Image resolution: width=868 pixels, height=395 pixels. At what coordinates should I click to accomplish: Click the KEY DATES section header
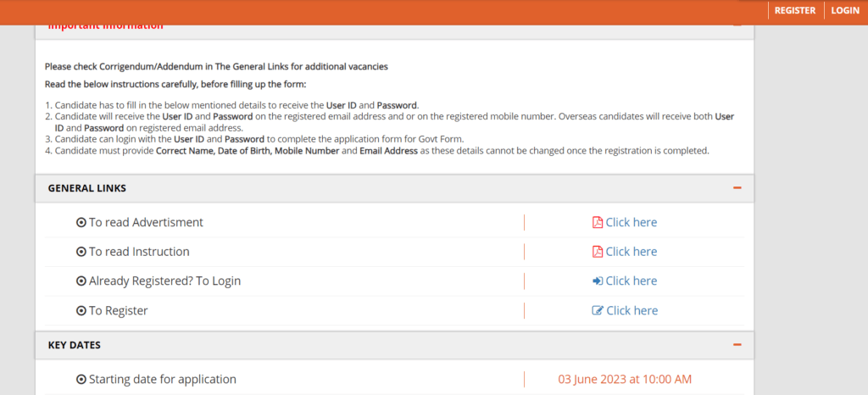(x=395, y=345)
